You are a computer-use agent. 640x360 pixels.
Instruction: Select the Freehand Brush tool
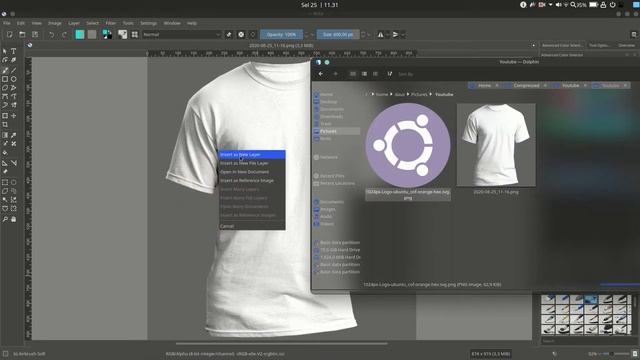pyautogui.click(x=5, y=70)
